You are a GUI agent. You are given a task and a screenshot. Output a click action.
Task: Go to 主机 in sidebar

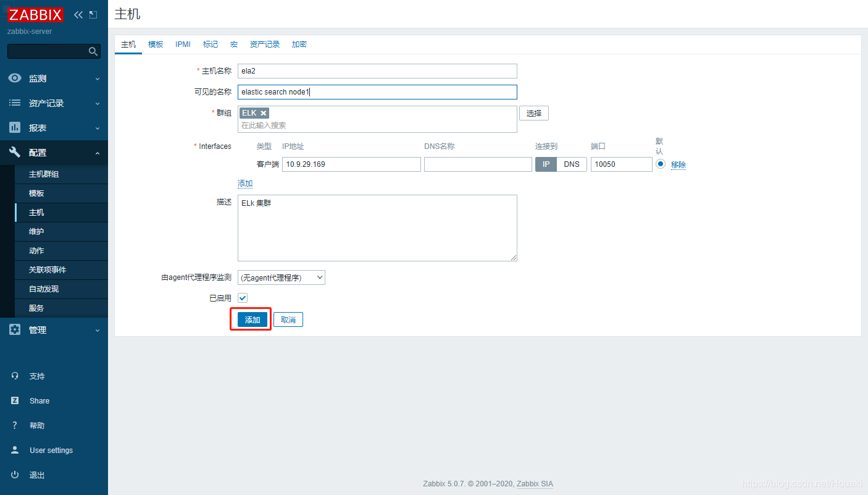tap(61, 213)
